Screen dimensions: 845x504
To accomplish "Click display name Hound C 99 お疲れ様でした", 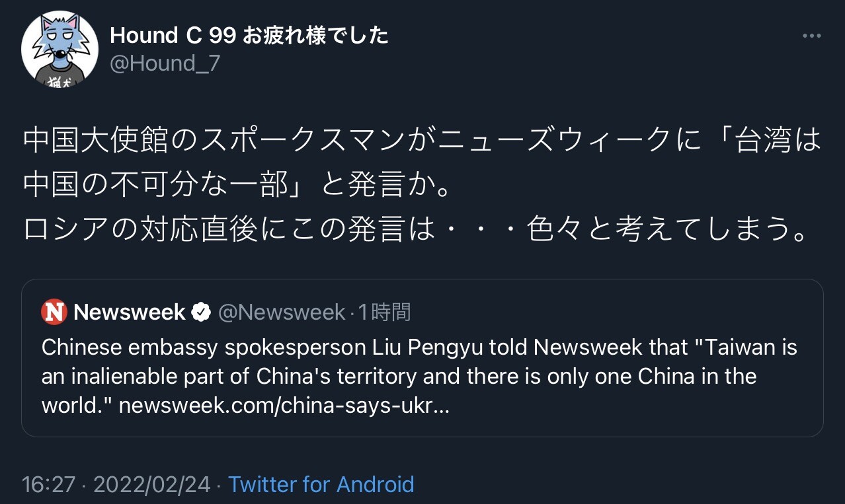I will click(x=249, y=36).
